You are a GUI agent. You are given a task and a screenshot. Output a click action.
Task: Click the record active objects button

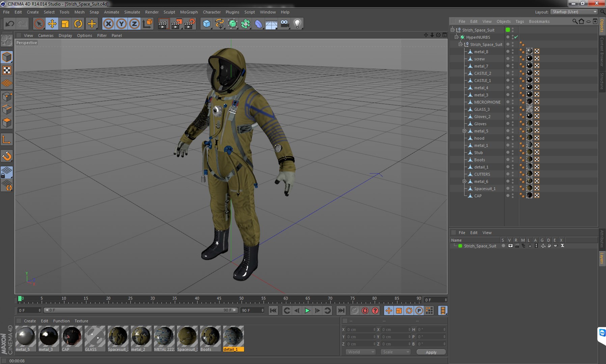pos(365,310)
